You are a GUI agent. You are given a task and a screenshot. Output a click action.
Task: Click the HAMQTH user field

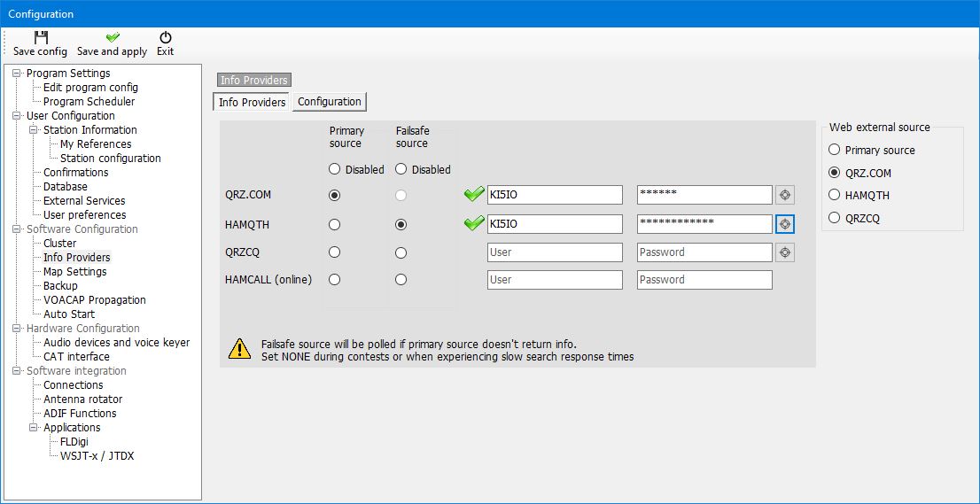(x=555, y=223)
